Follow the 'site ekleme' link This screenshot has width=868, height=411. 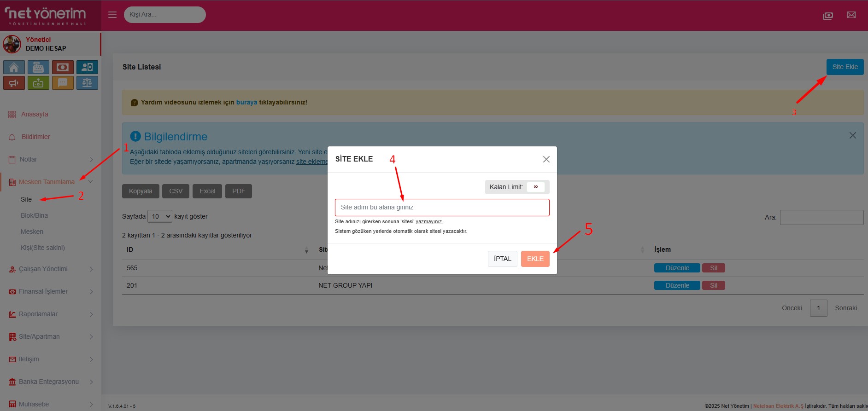(x=312, y=162)
